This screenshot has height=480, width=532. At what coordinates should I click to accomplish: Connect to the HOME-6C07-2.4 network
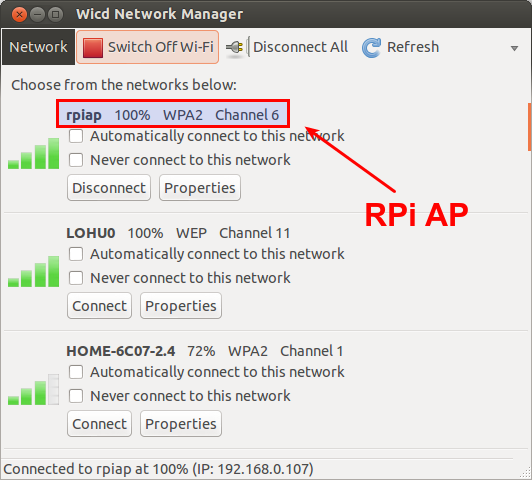tap(99, 424)
